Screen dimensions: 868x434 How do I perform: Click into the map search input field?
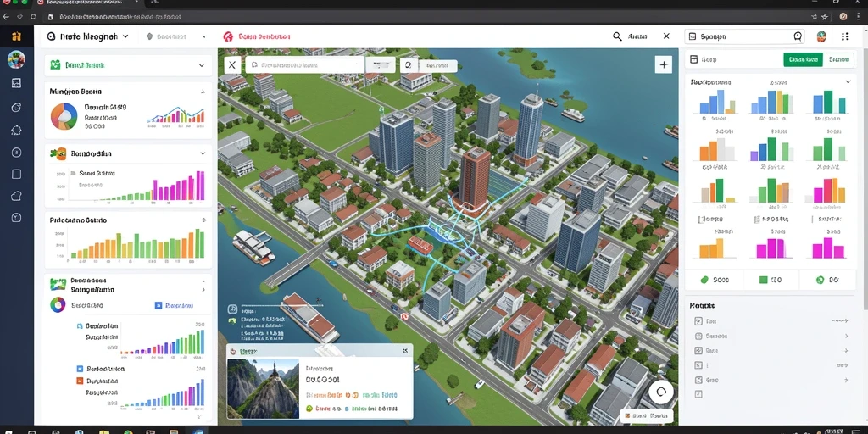click(x=305, y=64)
